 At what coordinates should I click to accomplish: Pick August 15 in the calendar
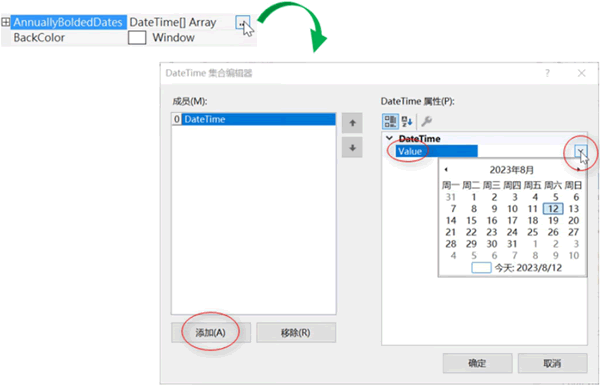(x=471, y=221)
